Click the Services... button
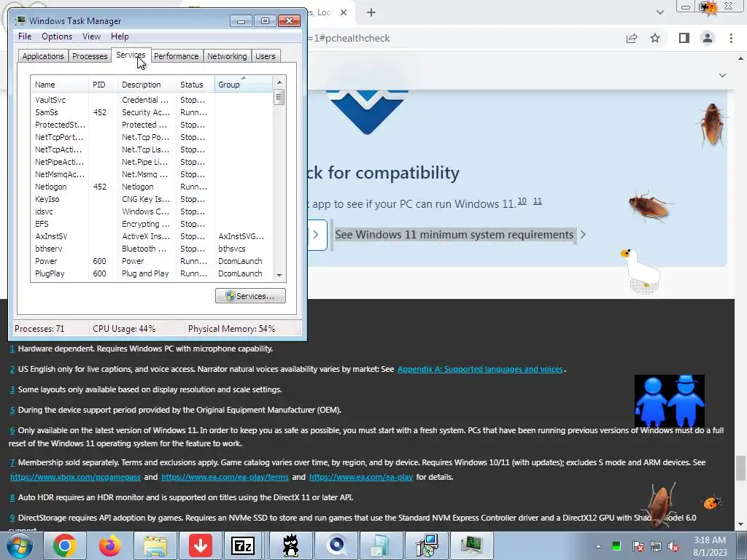 (x=251, y=296)
